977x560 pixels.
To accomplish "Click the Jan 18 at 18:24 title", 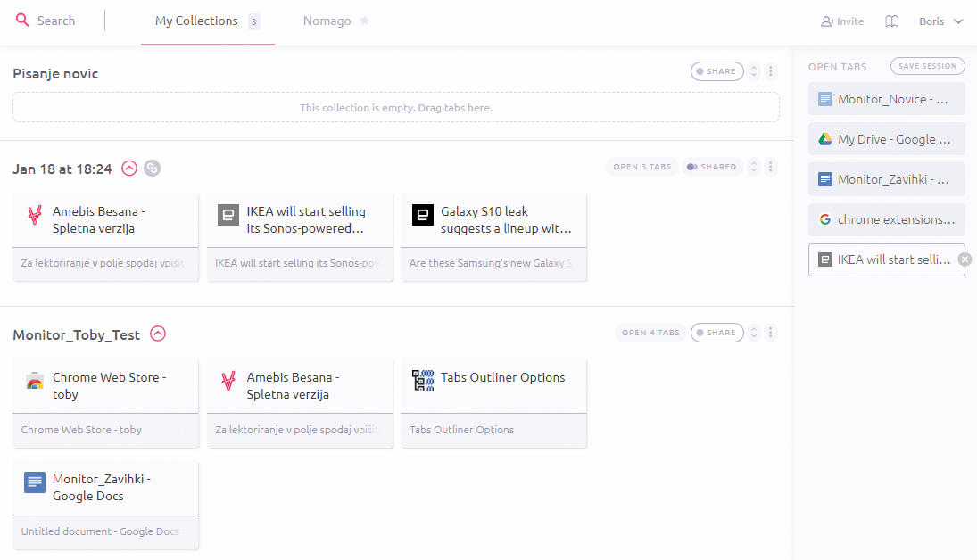I will [62, 169].
